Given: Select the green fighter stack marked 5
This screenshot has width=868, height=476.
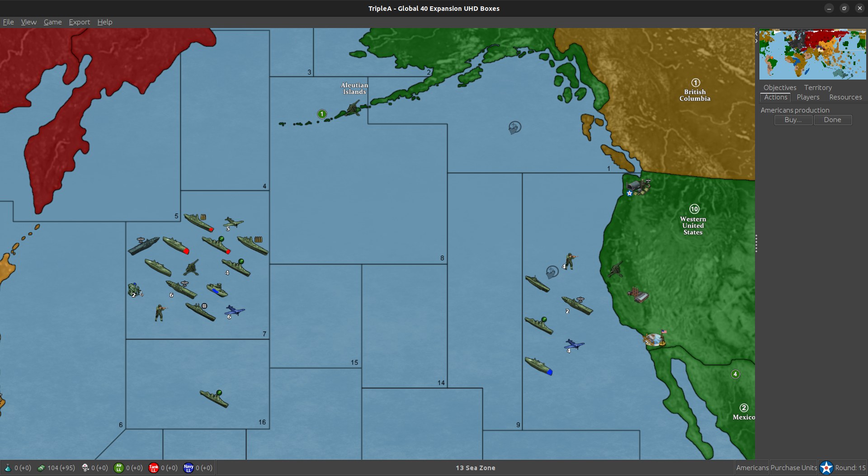Looking at the screenshot, I should click(233, 223).
